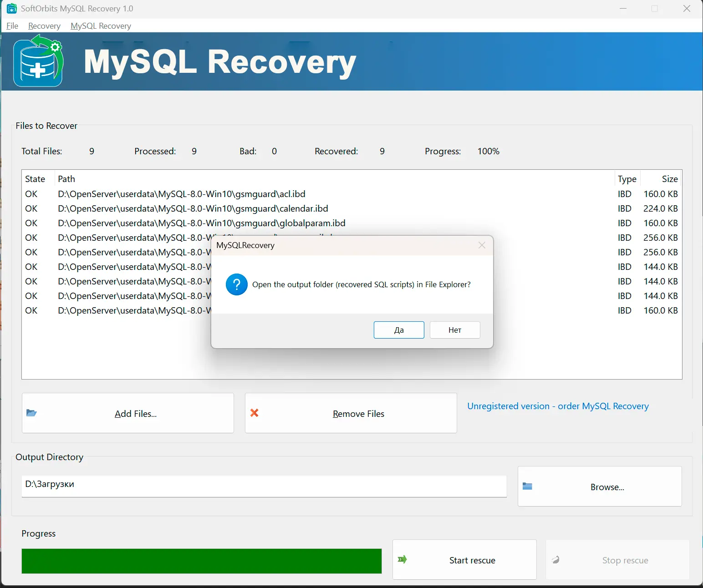Screen dimensions: 703x588
Task: Confirm opening the output folder with Да
Action: [x=398, y=329]
